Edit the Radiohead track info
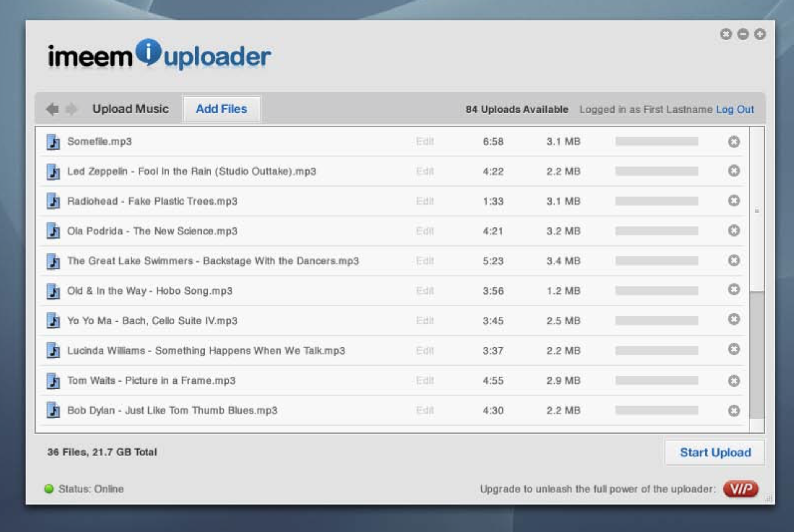This screenshot has height=532, width=794. [x=425, y=201]
